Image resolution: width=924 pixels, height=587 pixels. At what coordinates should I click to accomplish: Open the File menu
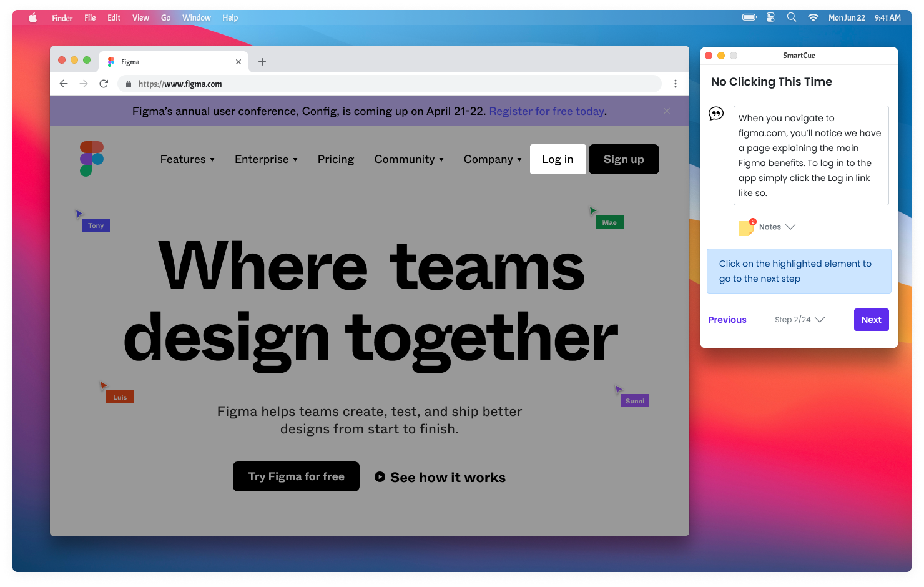pyautogui.click(x=90, y=18)
